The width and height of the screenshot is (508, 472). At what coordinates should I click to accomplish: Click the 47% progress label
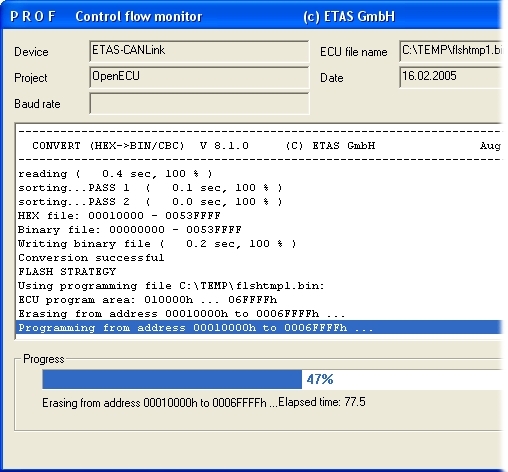[320, 379]
